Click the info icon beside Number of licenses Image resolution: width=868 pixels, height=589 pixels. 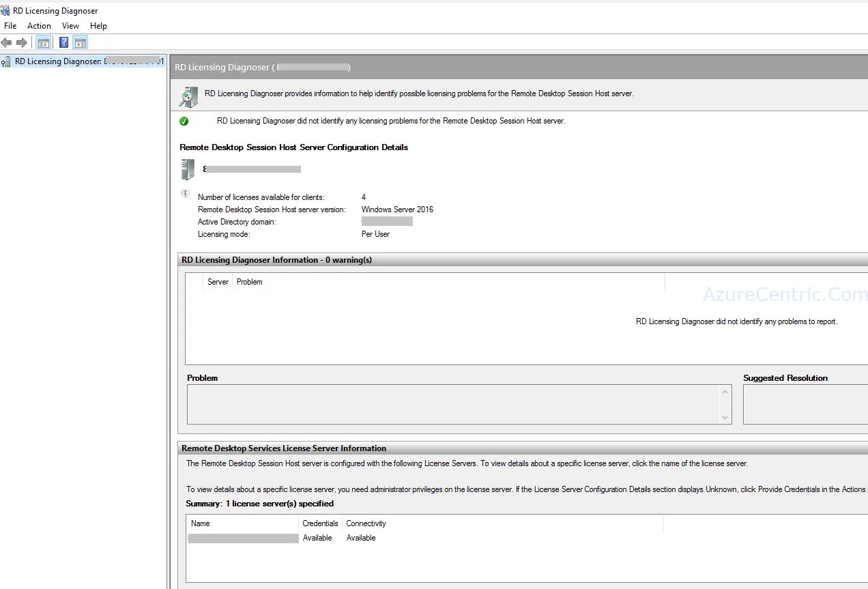point(185,194)
